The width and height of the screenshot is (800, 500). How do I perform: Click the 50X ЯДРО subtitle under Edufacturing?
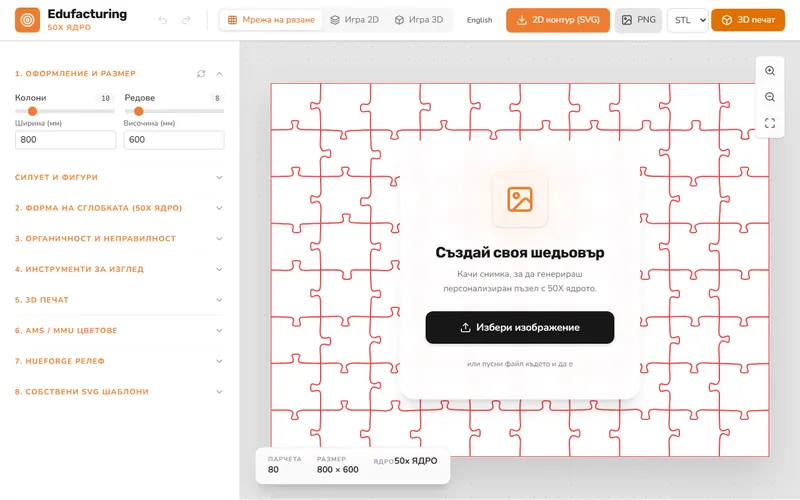[69, 28]
